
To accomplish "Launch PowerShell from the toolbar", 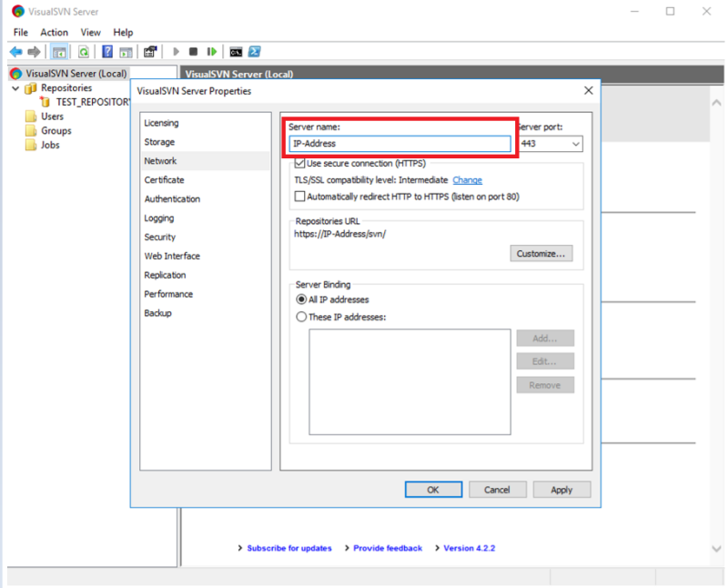I will [x=255, y=51].
